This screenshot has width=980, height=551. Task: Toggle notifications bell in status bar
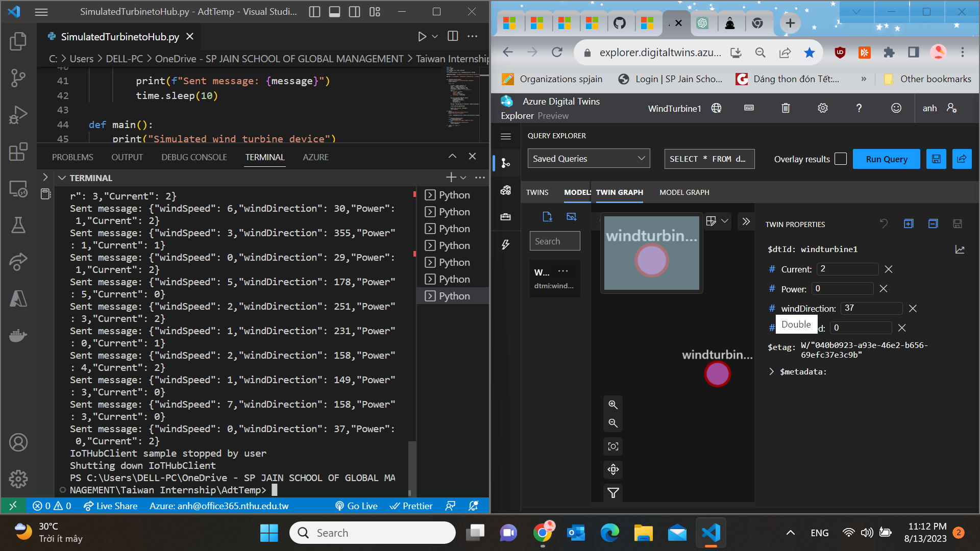pos(473,506)
